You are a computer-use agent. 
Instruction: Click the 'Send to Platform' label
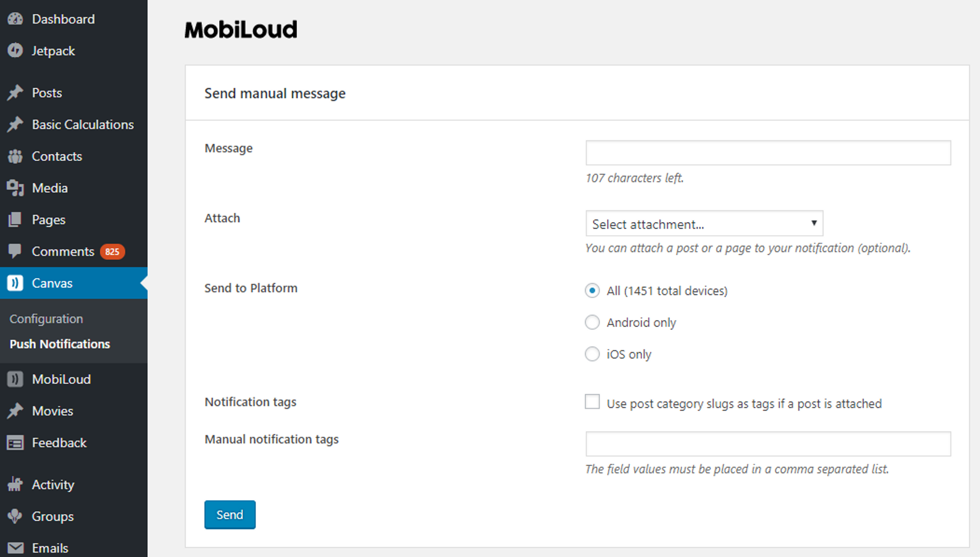pos(251,288)
